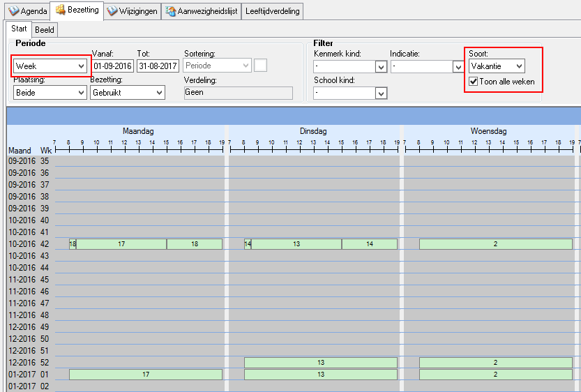Toggle the 'Toon alle weken' checkbox
The image size is (581, 392).
point(474,82)
